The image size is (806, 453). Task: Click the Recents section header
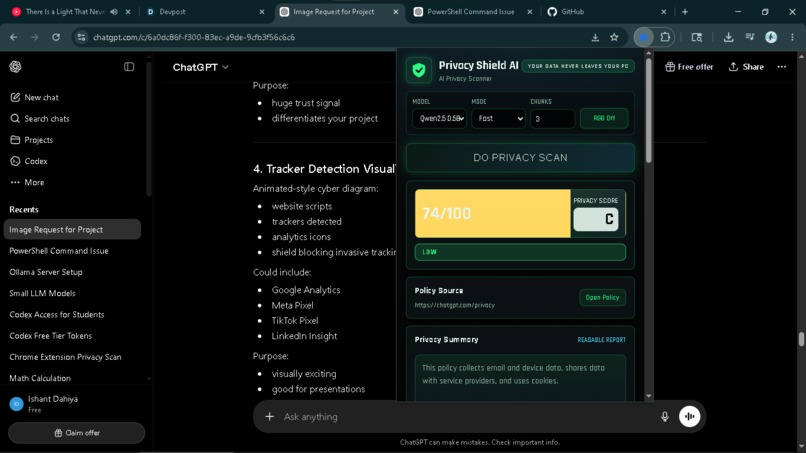click(24, 209)
